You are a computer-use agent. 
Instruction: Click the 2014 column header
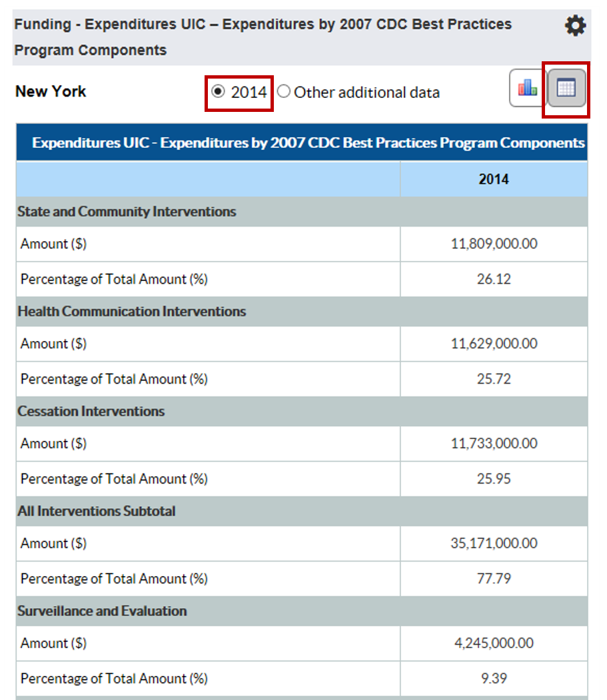coord(494,179)
